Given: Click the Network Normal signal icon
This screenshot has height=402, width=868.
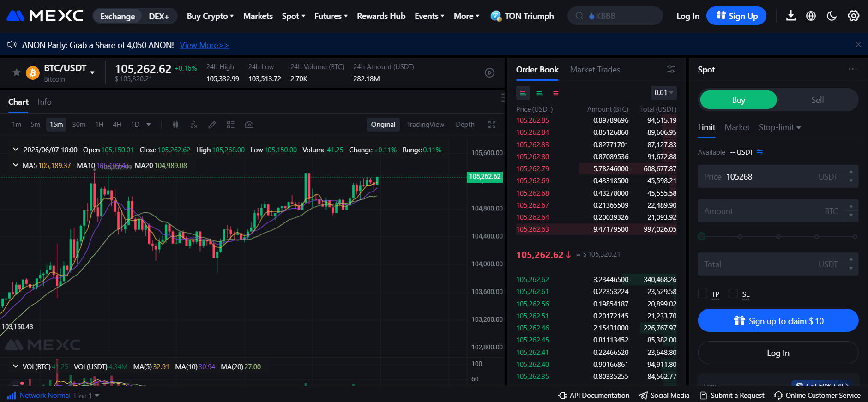Looking at the screenshot, I should [12, 396].
